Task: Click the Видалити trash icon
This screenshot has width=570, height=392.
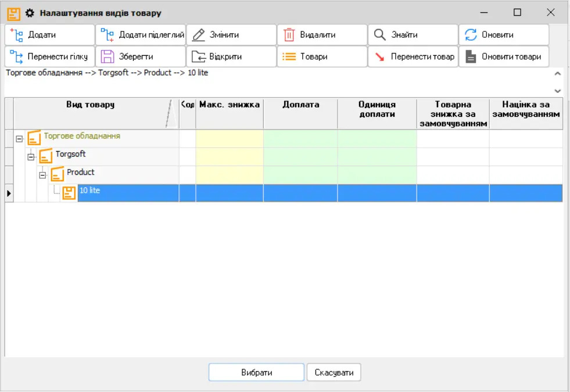Action: coord(289,35)
